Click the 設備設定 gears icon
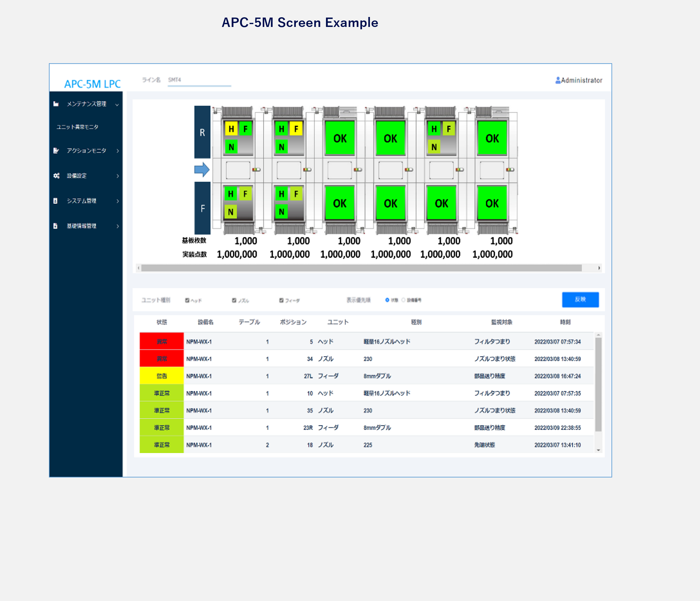This screenshot has height=601, width=700. pos(57,176)
